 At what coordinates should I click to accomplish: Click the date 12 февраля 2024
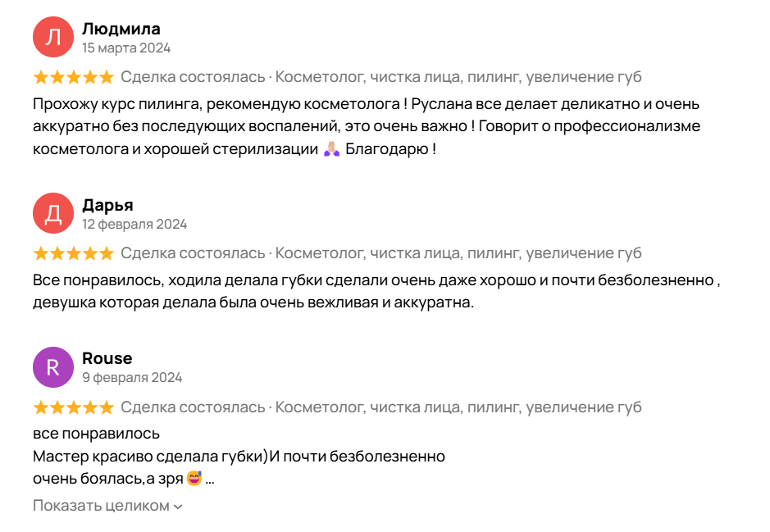click(x=134, y=224)
